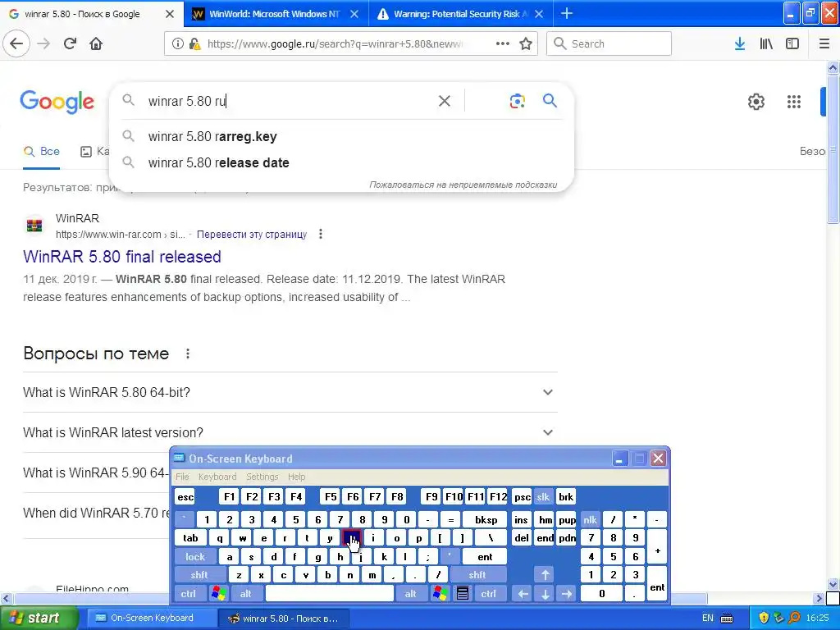Open page actions three-dot icon in address bar
Image resolution: width=840 pixels, height=630 pixels.
[x=503, y=43]
